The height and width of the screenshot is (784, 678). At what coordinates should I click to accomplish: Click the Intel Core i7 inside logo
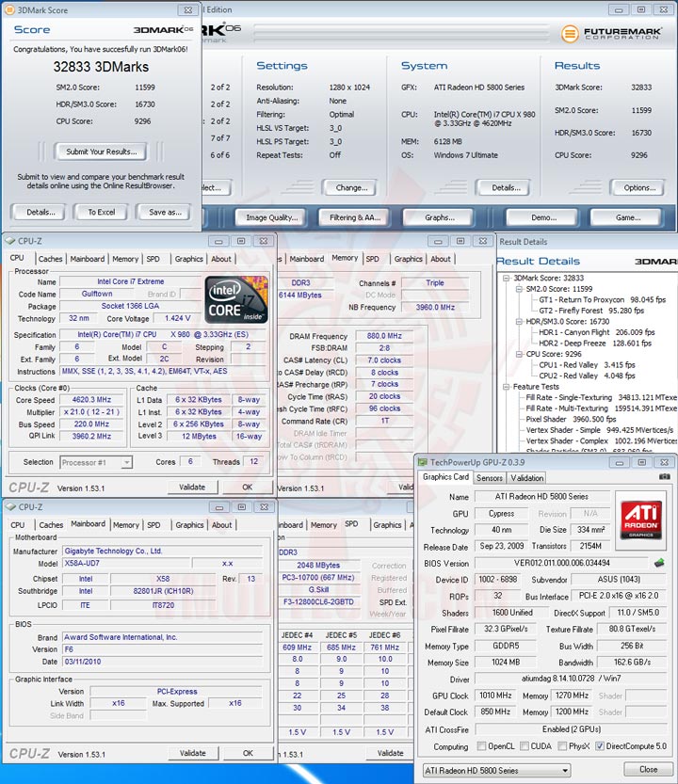click(236, 299)
